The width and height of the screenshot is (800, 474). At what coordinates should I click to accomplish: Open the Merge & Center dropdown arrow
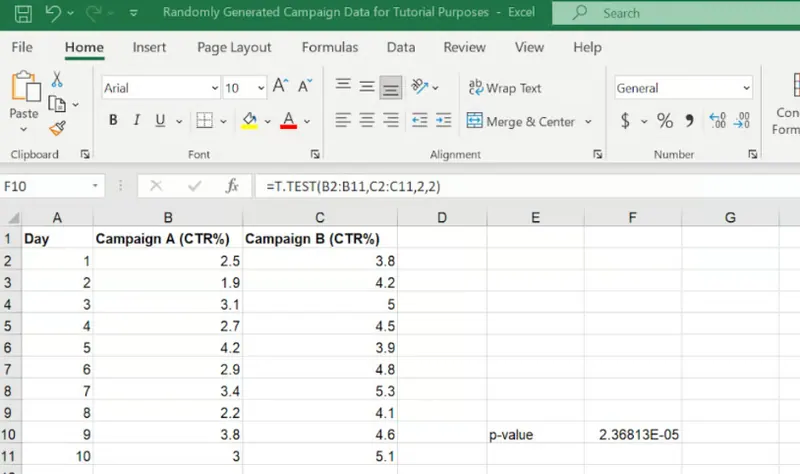[589, 121]
